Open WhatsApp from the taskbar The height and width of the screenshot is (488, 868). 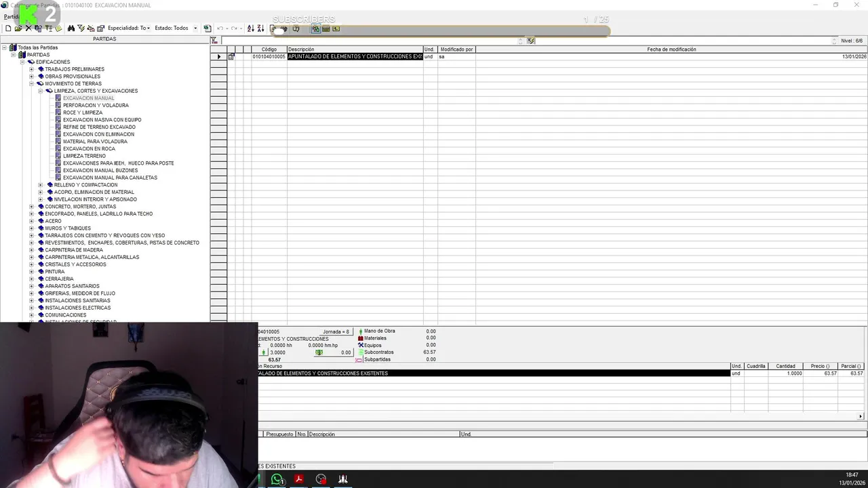click(277, 479)
